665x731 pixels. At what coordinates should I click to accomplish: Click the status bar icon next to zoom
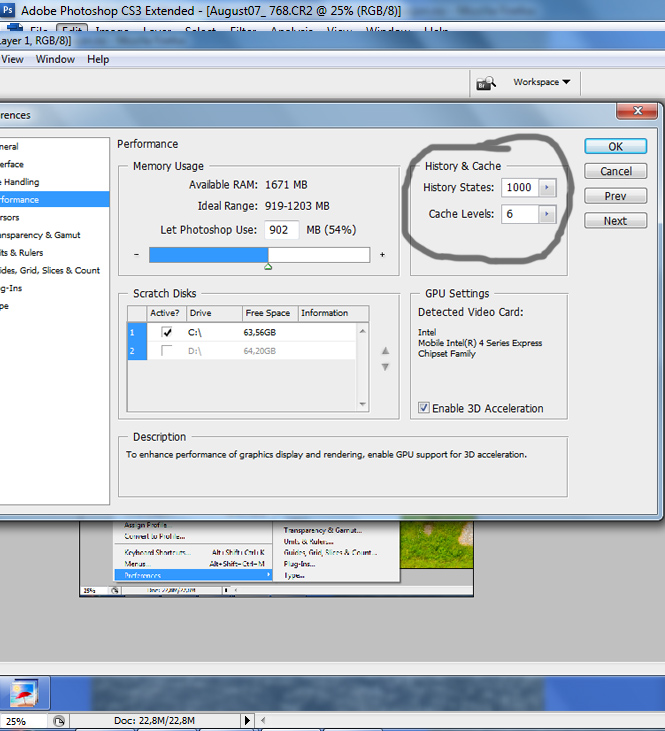pos(59,721)
